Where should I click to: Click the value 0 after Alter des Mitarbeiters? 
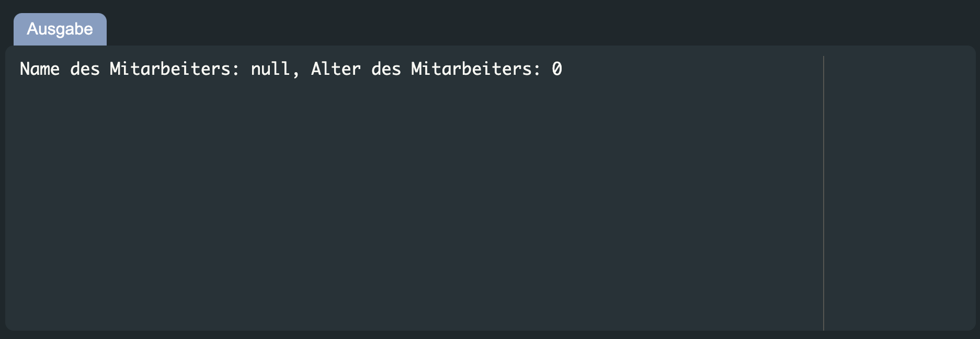[x=557, y=69]
